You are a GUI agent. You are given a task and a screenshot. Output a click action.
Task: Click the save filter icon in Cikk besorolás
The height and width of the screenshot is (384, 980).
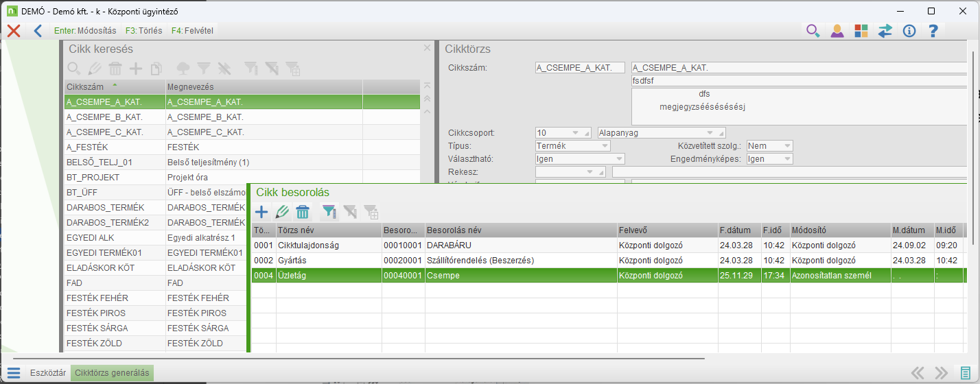click(x=371, y=212)
